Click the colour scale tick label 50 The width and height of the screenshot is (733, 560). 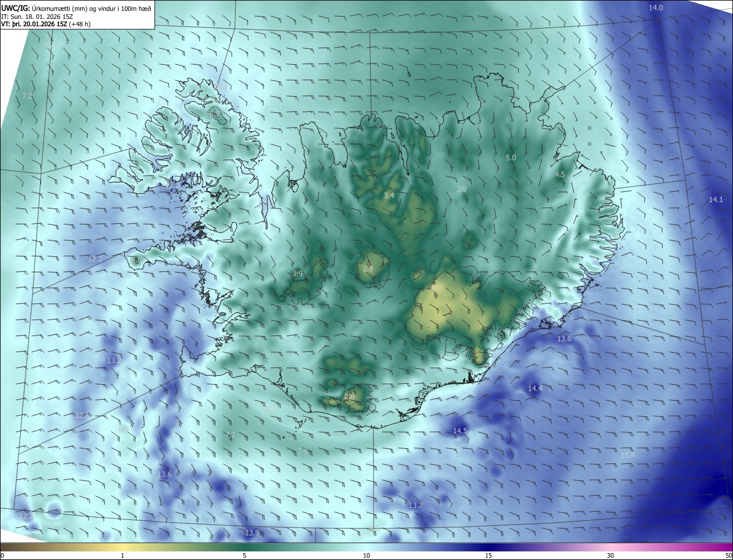[x=728, y=555]
